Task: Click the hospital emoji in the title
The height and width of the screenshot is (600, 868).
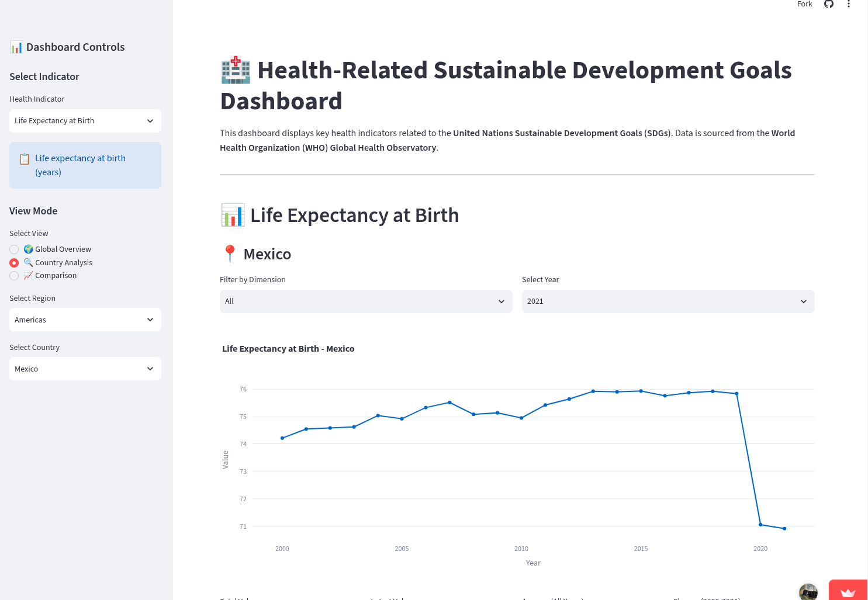Action: 236,70
